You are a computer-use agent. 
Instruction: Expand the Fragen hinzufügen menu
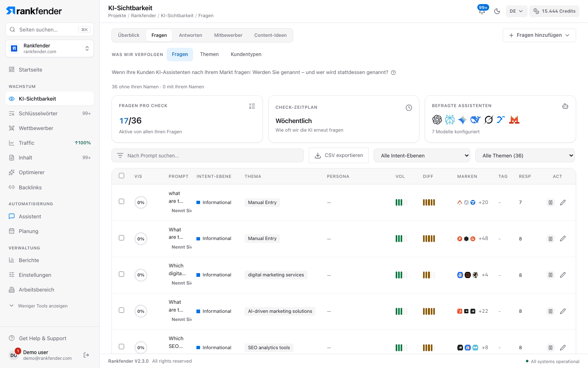[x=539, y=35]
